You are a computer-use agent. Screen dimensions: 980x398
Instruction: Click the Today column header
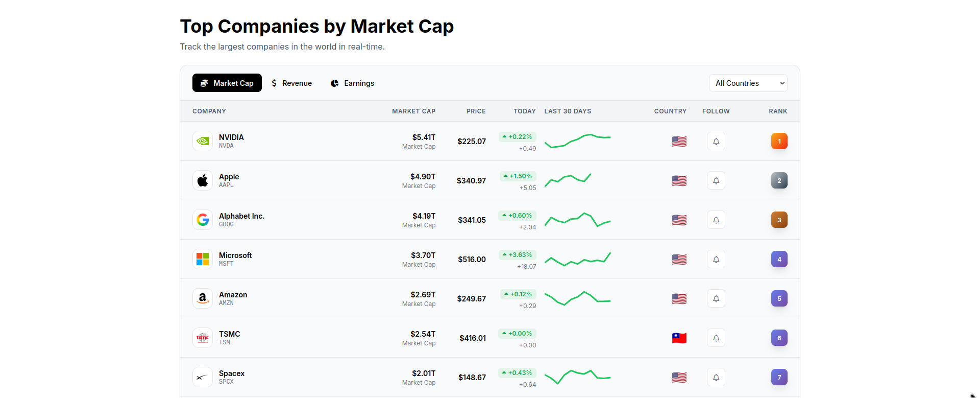point(525,111)
